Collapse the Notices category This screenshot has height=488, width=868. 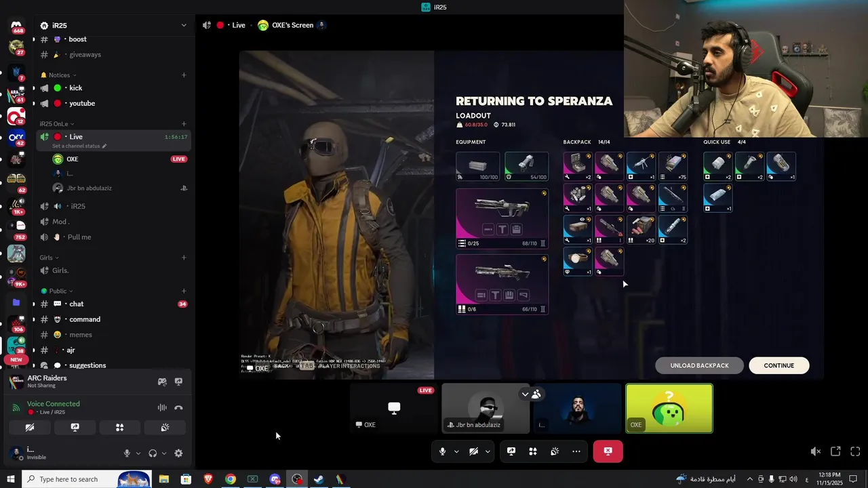coord(59,75)
